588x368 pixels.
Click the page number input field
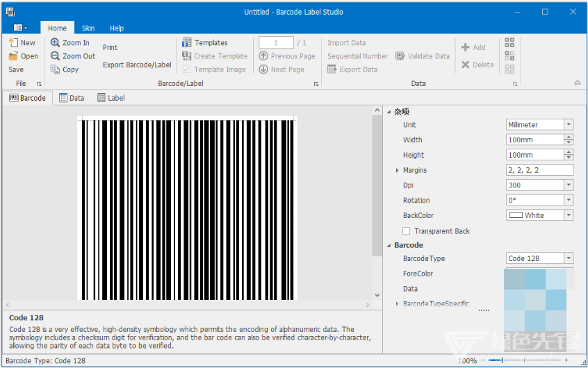276,42
